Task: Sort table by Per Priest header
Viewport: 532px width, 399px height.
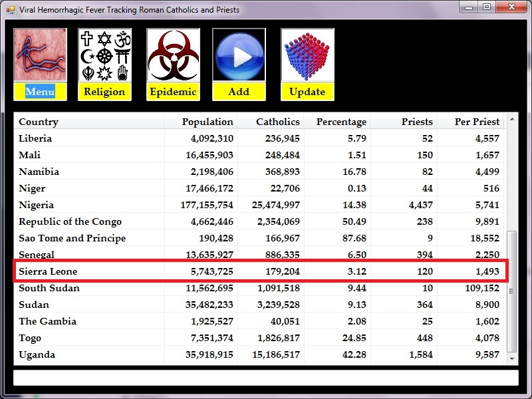Action: click(x=471, y=122)
